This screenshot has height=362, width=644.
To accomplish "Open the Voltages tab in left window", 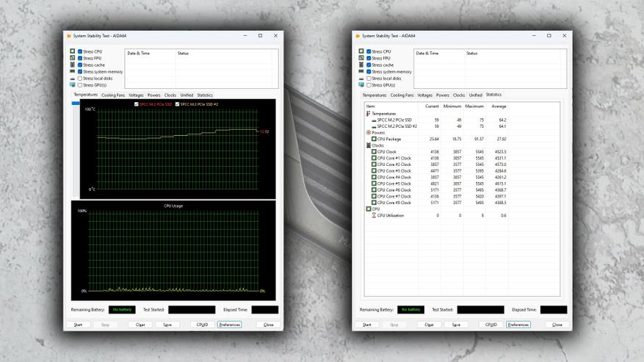I will [x=136, y=95].
